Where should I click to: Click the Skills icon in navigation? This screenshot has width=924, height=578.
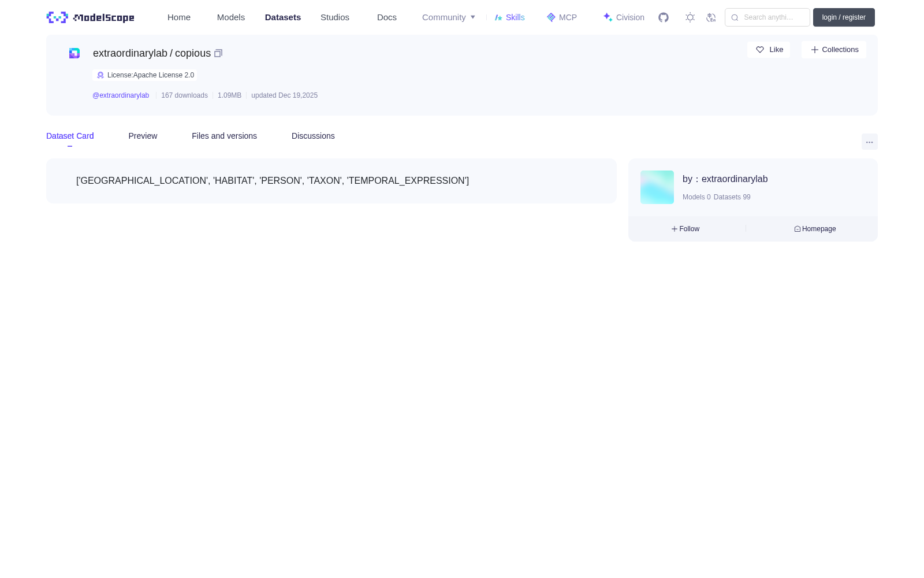click(x=498, y=17)
